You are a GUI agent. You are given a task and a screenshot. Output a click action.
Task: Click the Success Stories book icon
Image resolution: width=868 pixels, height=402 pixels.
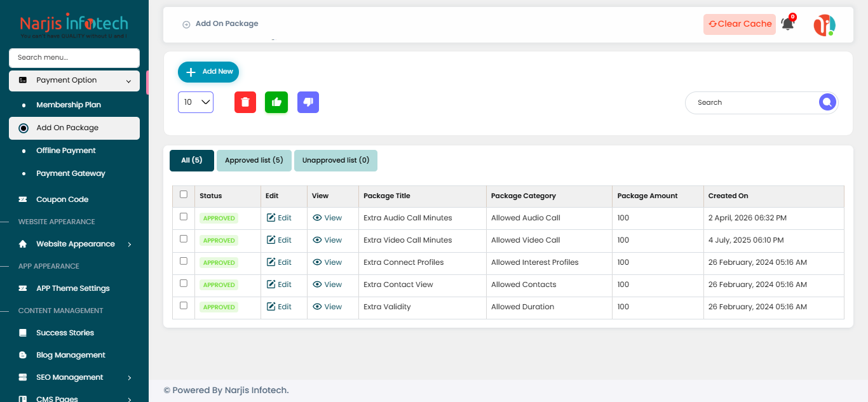[23, 333]
